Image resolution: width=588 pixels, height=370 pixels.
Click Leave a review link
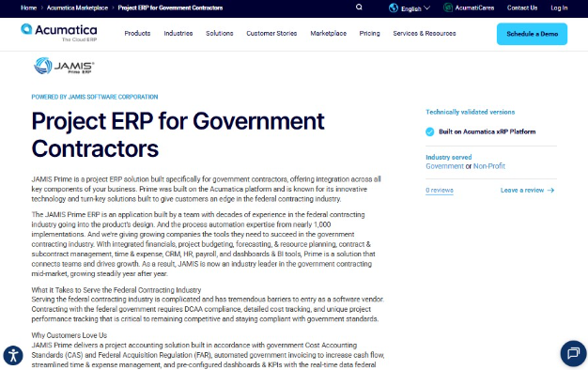[522, 191]
